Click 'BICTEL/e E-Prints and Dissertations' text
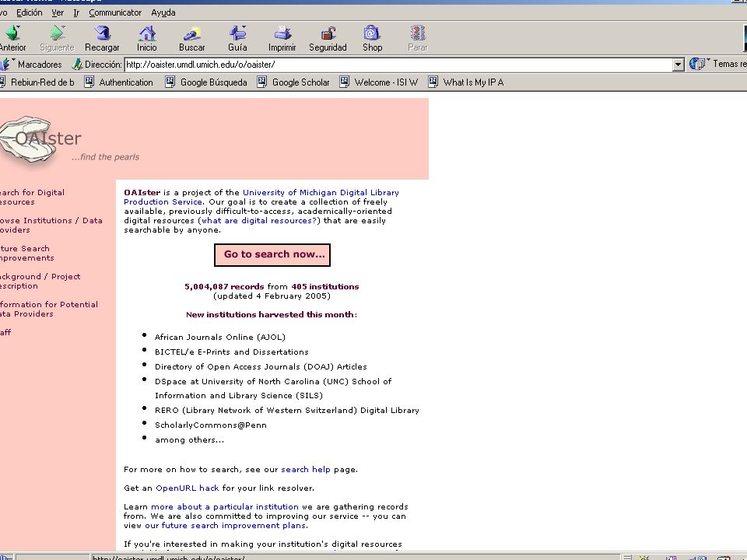The width and height of the screenshot is (747, 560). tap(232, 352)
